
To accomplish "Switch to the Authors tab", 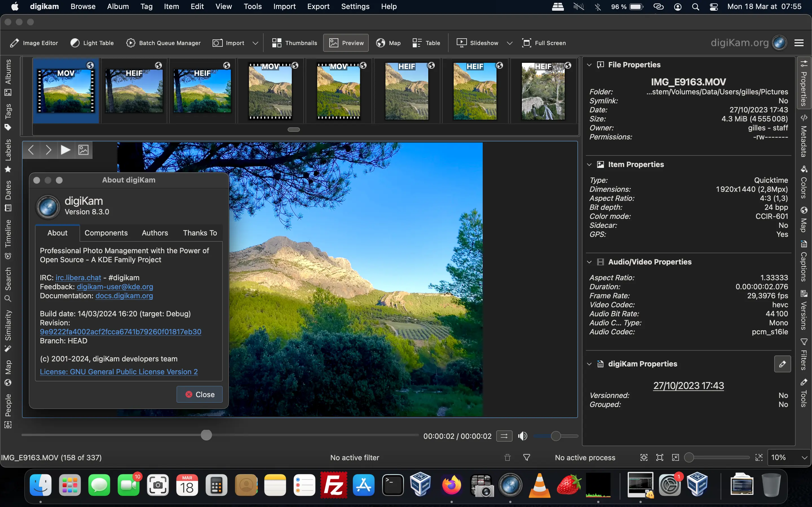I will [x=155, y=233].
